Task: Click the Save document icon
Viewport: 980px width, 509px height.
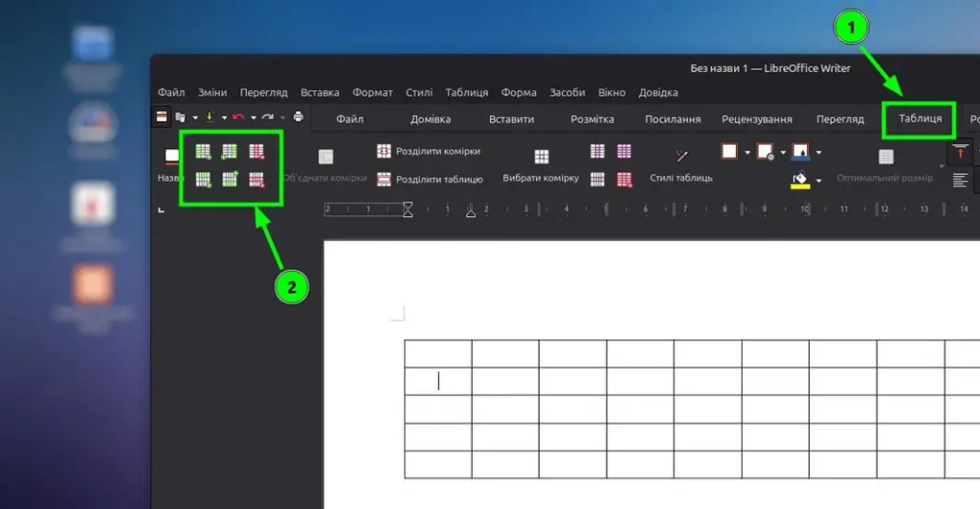Action: coord(210,117)
